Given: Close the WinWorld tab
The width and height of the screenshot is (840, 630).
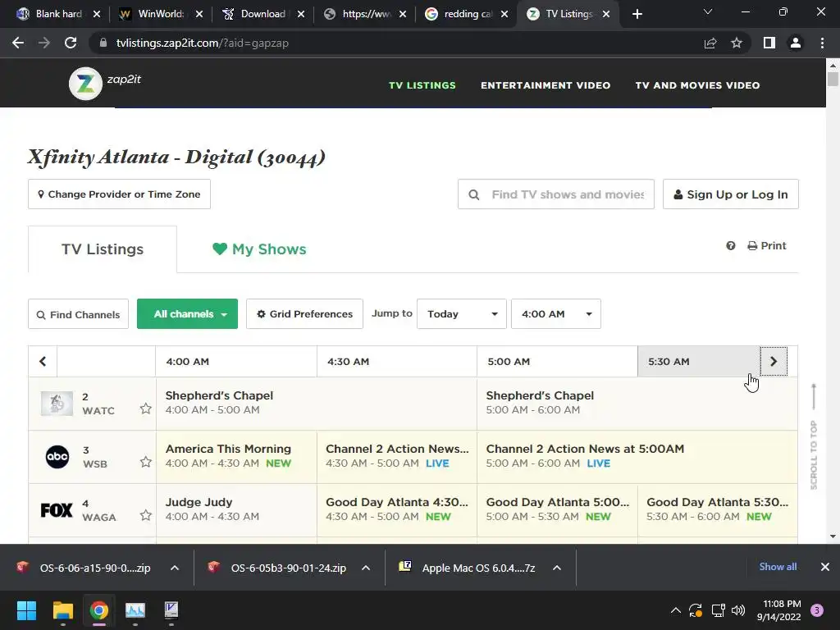Looking at the screenshot, I should pos(199,14).
